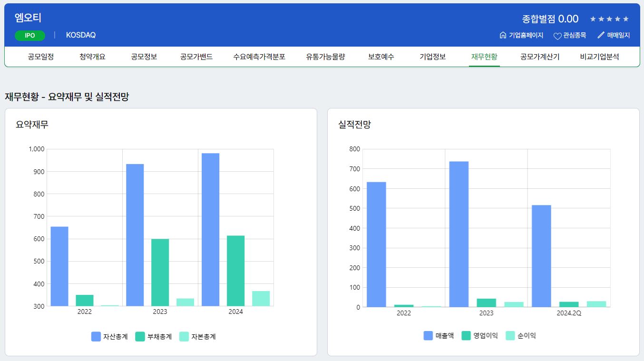
Task: Click the fifth rating star
Action: [626, 19]
